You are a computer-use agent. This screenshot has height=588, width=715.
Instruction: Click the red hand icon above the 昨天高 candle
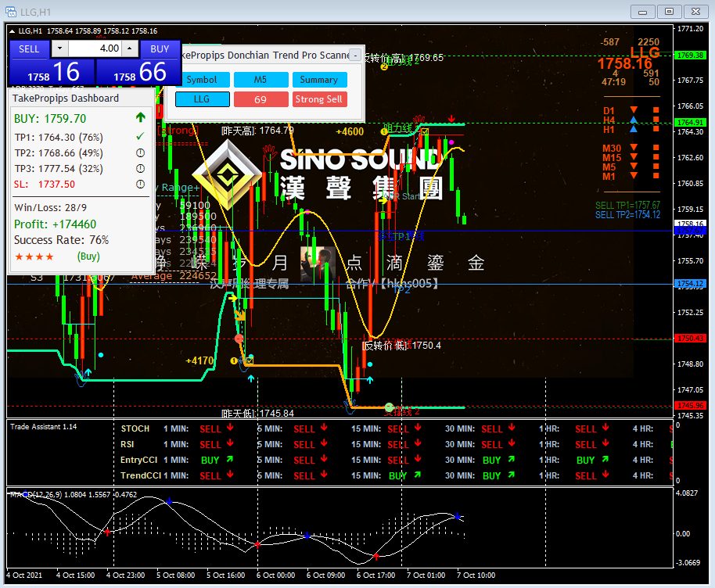[269, 152]
